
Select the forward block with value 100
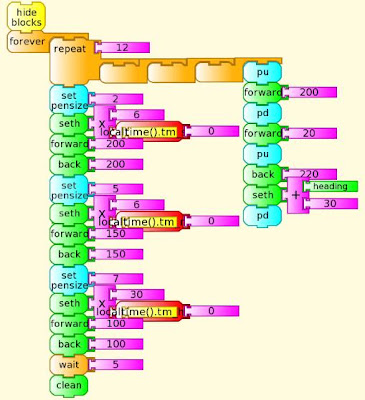click(69, 324)
